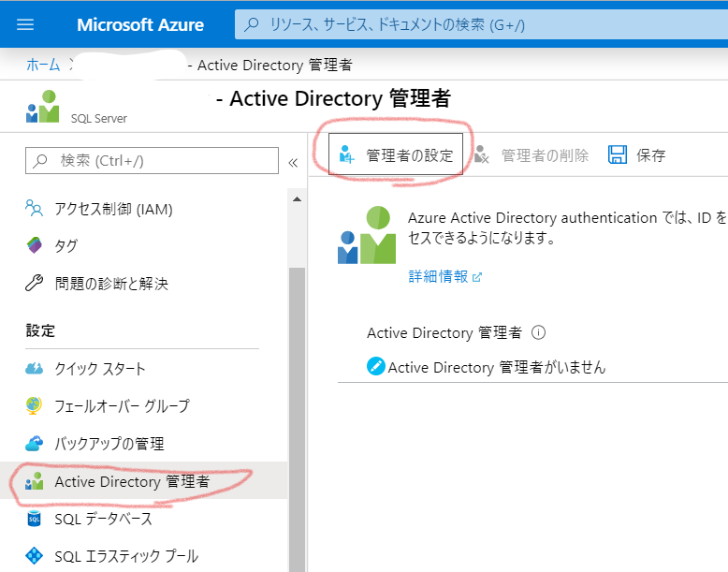The image size is (728, 572).
Task: Focus the 検索 (Ctrl+/) sidebar search field
Action: tap(152, 161)
